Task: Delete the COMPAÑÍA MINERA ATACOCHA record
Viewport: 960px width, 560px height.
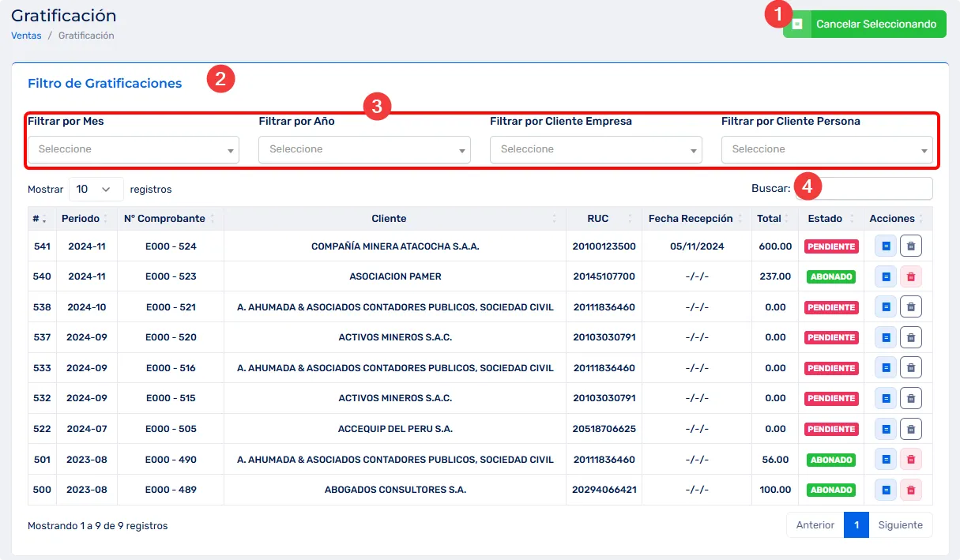Action: tap(911, 246)
